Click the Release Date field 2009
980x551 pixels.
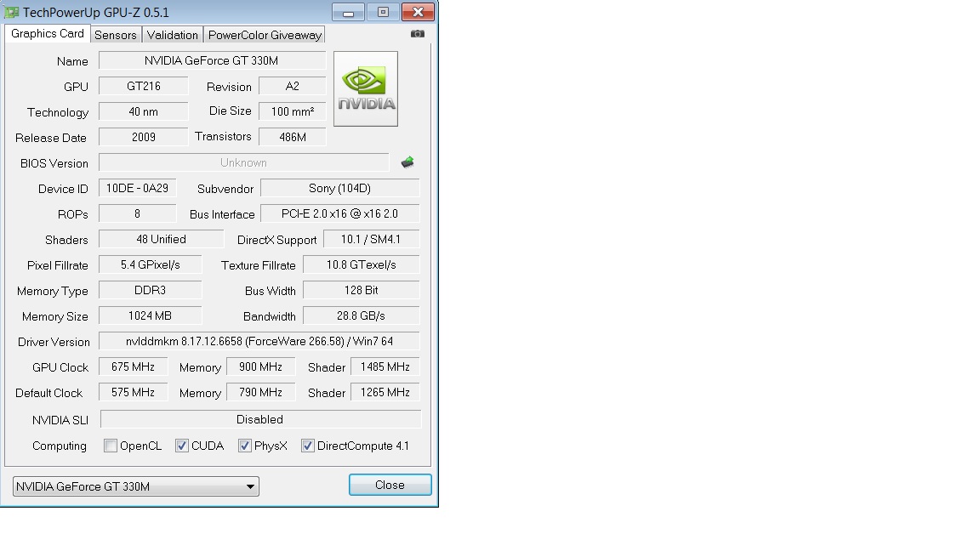click(x=144, y=137)
